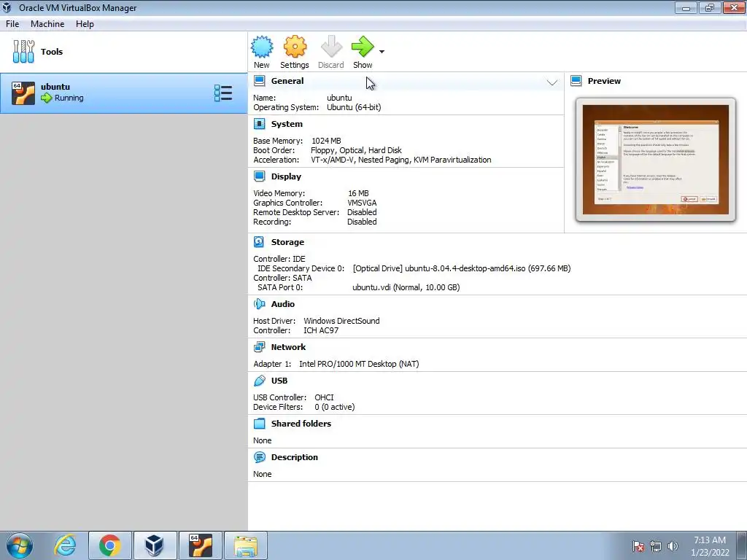The width and height of the screenshot is (747, 560).
Task: Click the VMSVGA graphics controller value
Action: coord(362,203)
